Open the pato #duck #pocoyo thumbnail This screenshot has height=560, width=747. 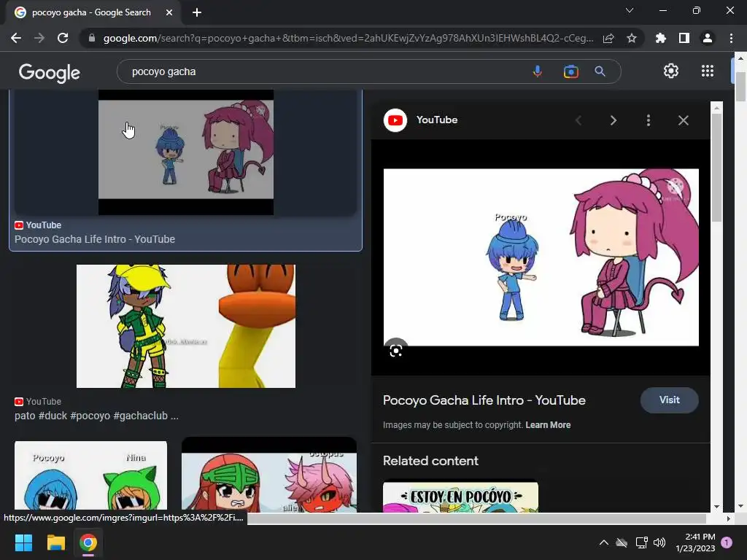coord(186,326)
